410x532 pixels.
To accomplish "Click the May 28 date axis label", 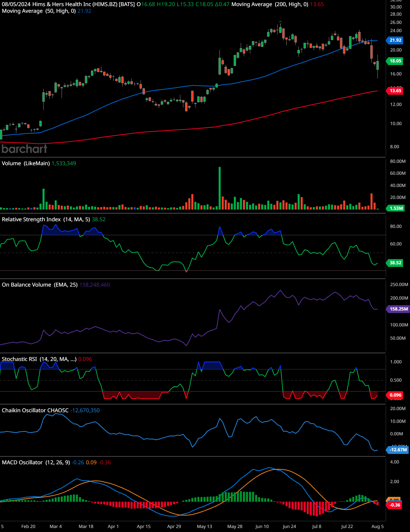I will pos(235,527).
